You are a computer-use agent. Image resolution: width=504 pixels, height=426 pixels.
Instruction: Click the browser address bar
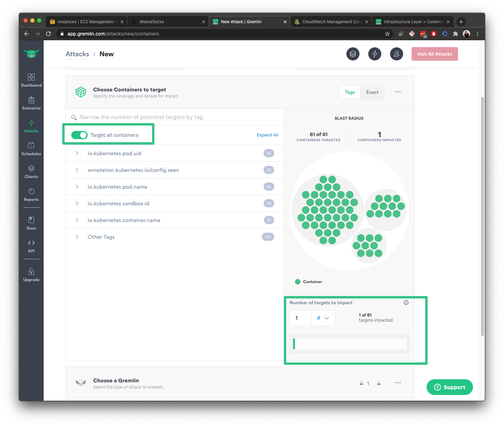point(225,34)
